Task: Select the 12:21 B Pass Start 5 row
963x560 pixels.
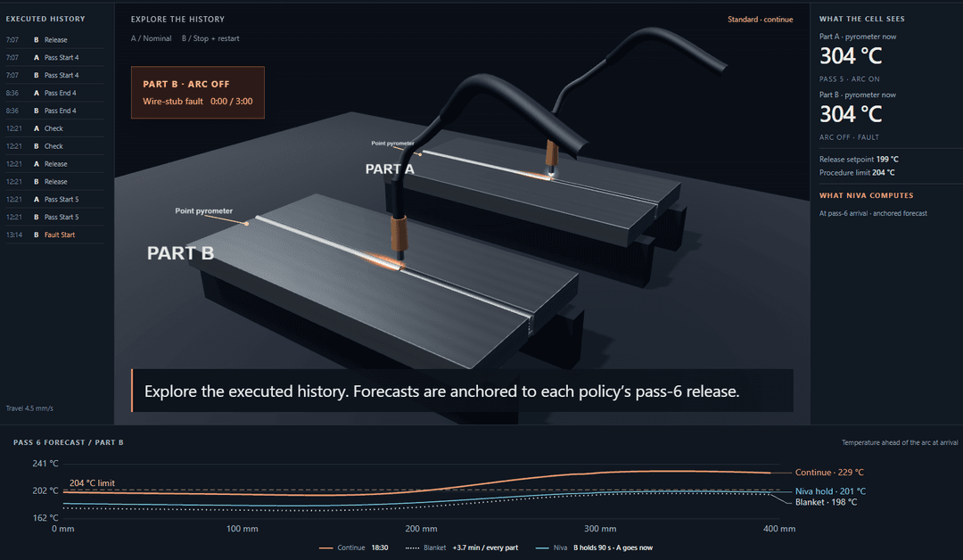Action: tap(54, 218)
